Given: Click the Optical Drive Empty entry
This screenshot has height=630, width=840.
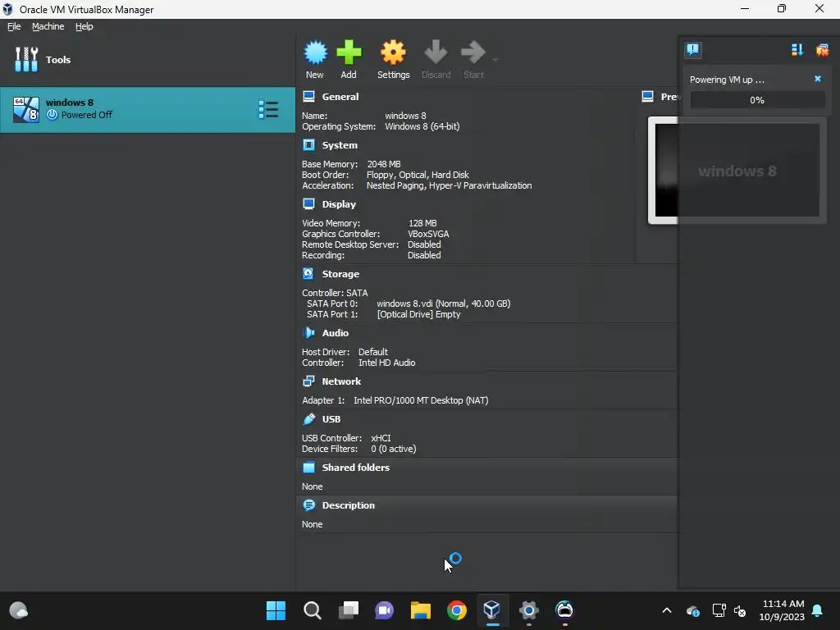Looking at the screenshot, I should tap(419, 314).
